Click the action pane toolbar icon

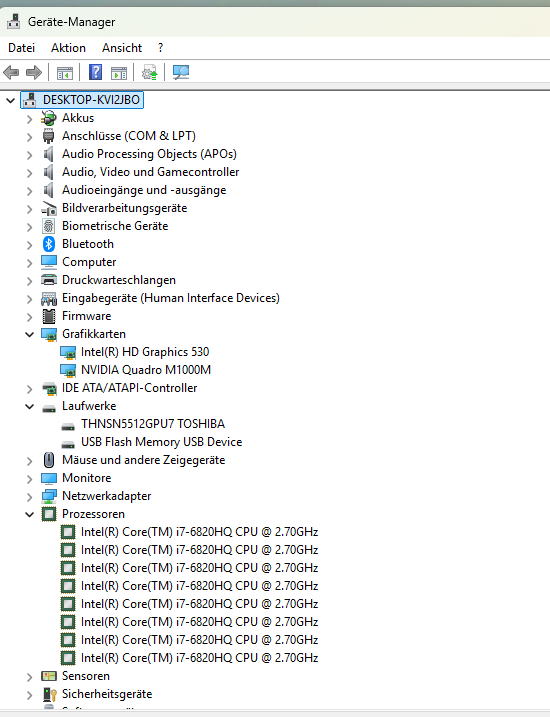pos(119,73)
